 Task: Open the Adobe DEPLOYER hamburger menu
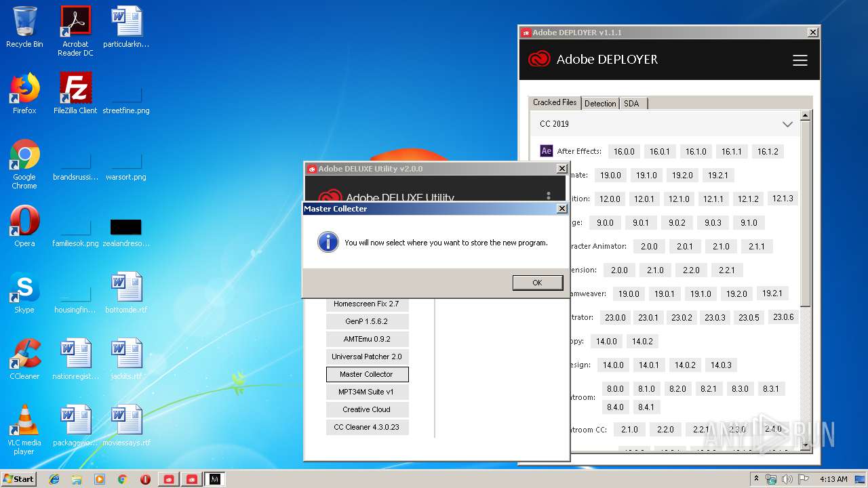(x=800, y=60)
